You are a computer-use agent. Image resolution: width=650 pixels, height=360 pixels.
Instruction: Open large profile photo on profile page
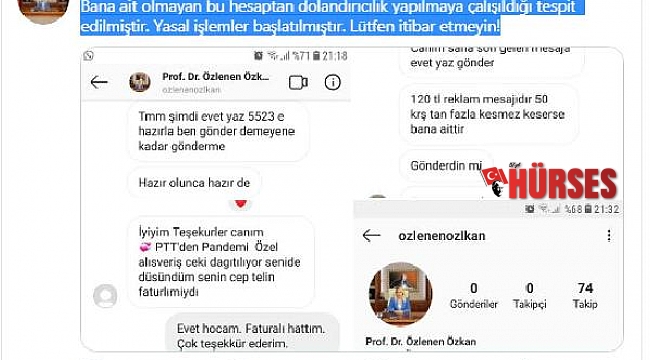(400, 294)
